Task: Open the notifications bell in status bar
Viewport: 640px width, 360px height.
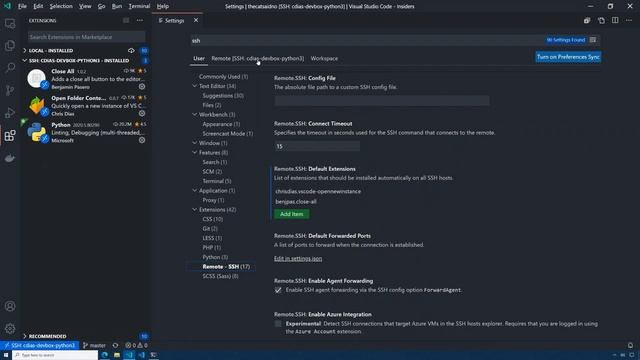Action: (x=630, y=345)
